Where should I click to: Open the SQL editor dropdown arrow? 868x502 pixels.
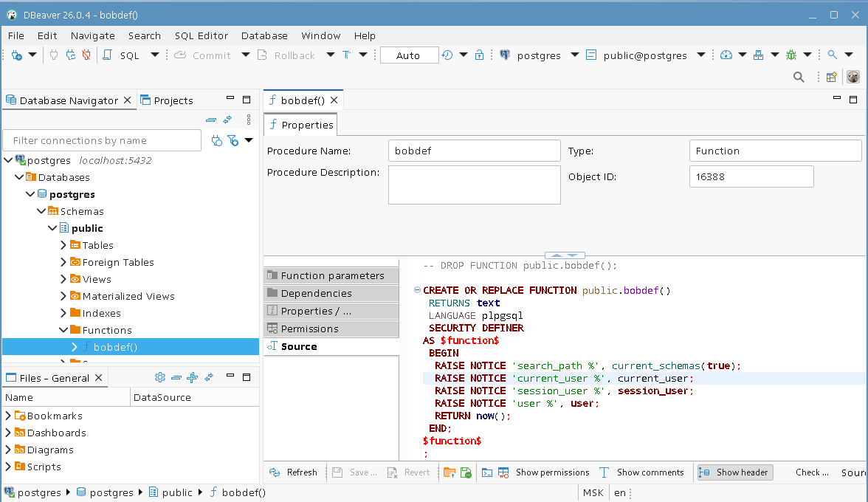click(155, 55)
